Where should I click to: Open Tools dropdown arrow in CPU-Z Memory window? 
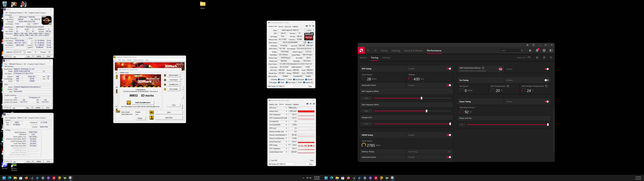[x=32, y=162]
